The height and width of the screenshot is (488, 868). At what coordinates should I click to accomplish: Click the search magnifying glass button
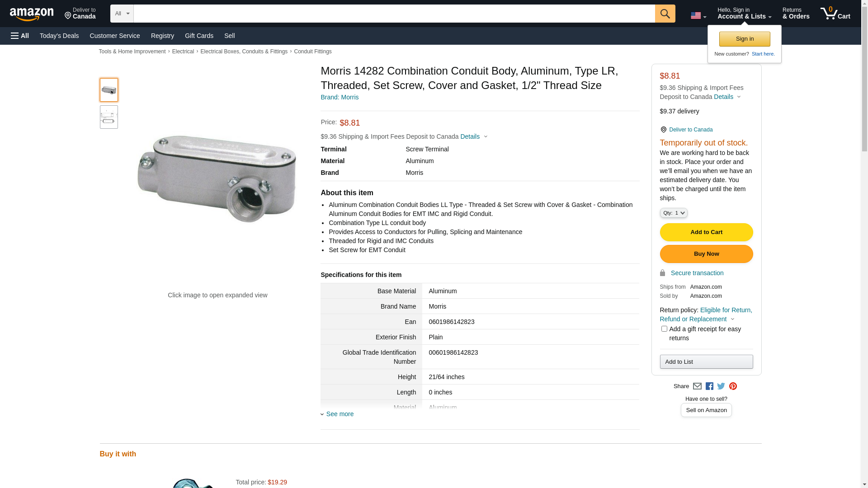tap(665, 14)
